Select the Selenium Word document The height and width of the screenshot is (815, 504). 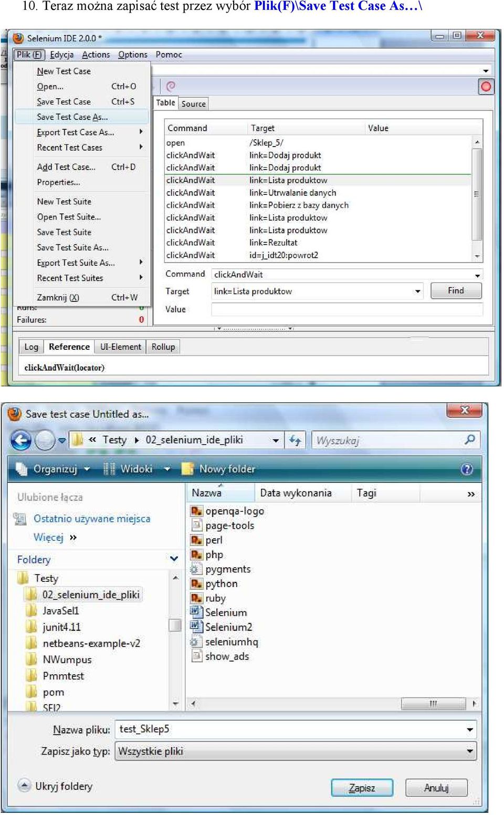(x=219, y=612)
